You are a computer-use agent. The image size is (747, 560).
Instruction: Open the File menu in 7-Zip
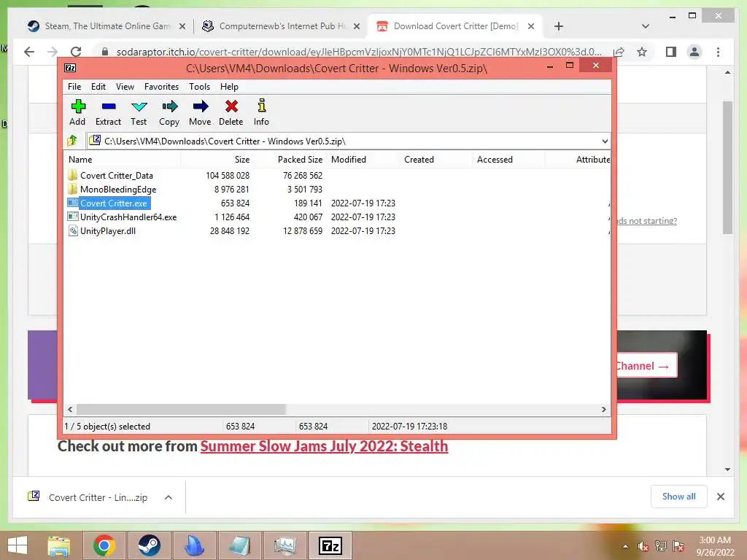74,87
